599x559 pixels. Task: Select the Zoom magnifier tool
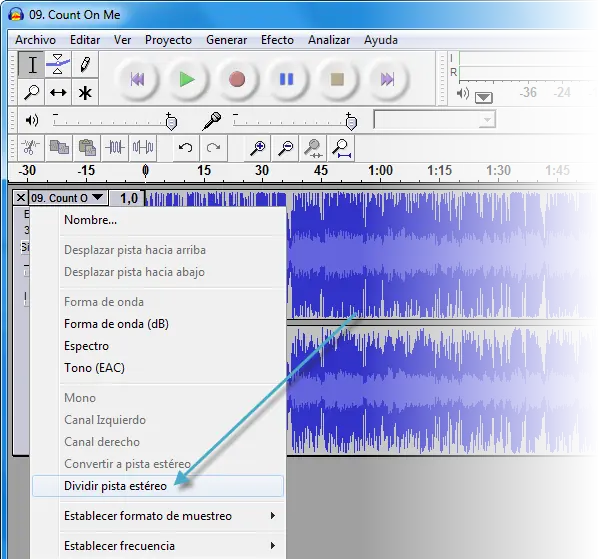coord(32,92)
